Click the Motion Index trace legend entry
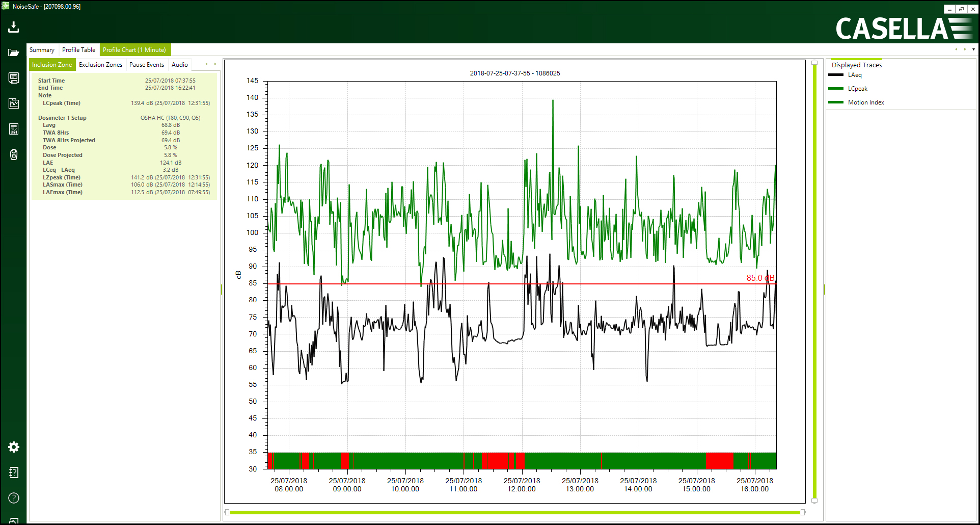 pyautogui.click(x=865, y=102)
